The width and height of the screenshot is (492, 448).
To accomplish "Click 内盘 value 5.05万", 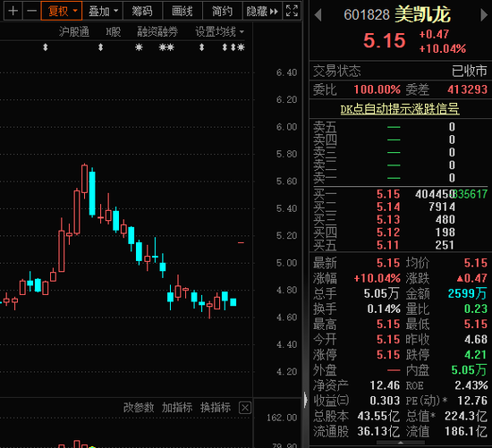I will 469,370.
